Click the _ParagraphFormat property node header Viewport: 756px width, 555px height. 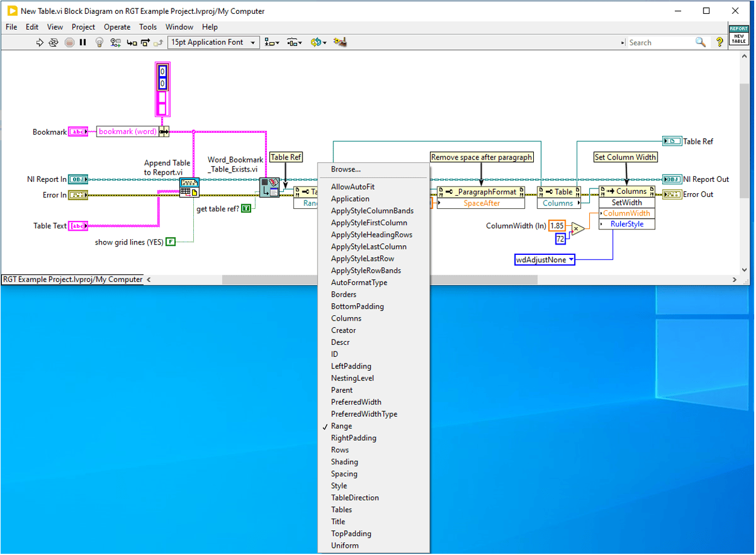[481, 192]
